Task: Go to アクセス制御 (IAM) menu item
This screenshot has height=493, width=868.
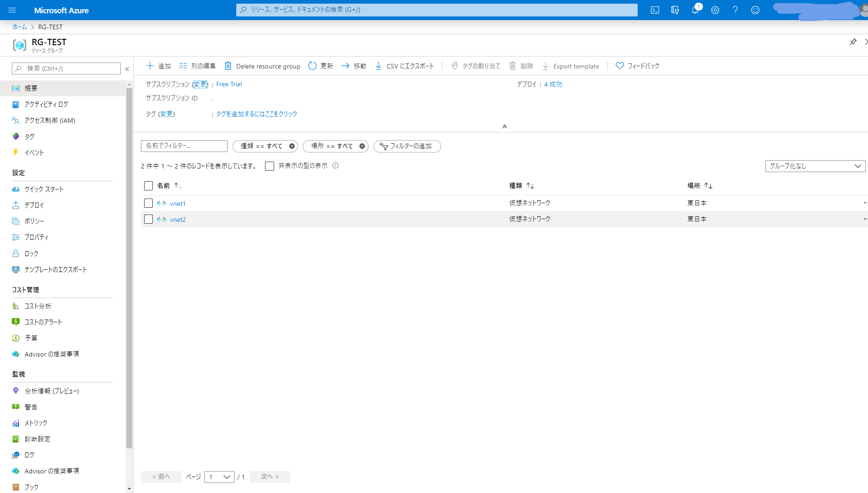Action: click(50, 121)
